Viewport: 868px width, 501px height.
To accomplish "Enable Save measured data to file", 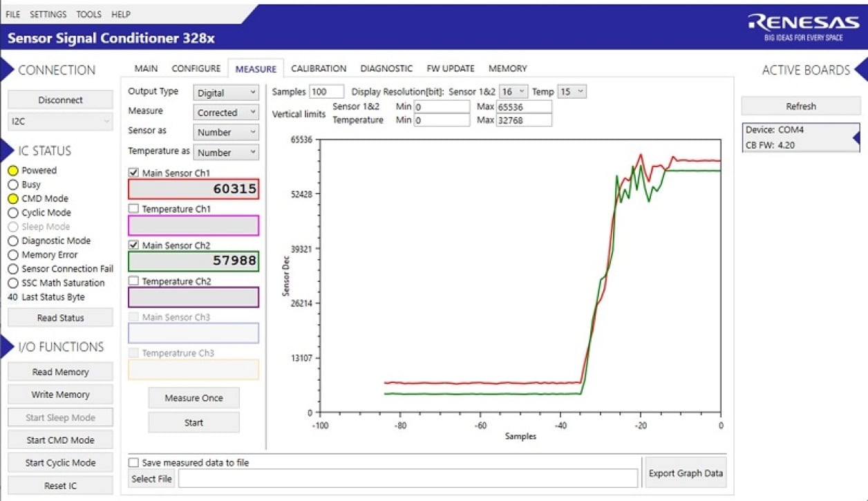I will point(132,462).
